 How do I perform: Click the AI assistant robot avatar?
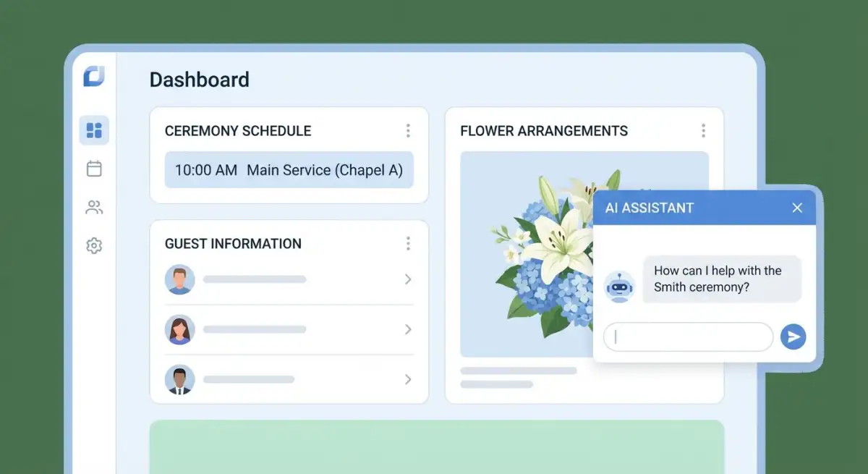pyautogui.click(x=619, y=286)
